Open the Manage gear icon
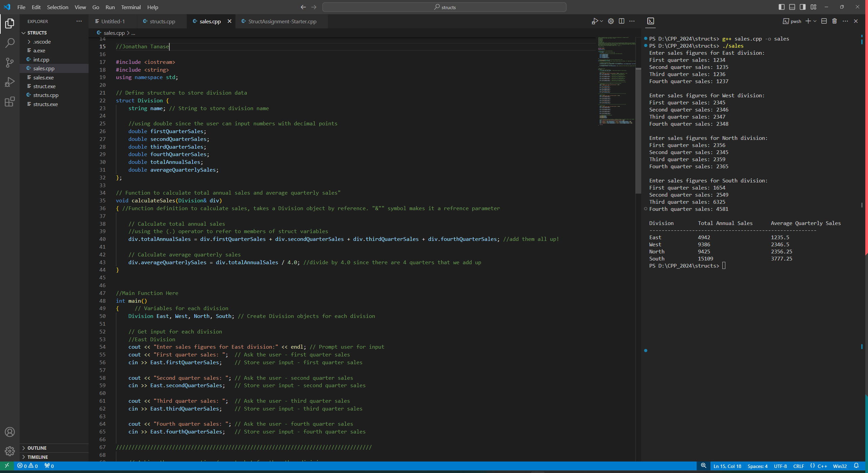The height and width of the screenshot is (473, 868). coord(10,451)
